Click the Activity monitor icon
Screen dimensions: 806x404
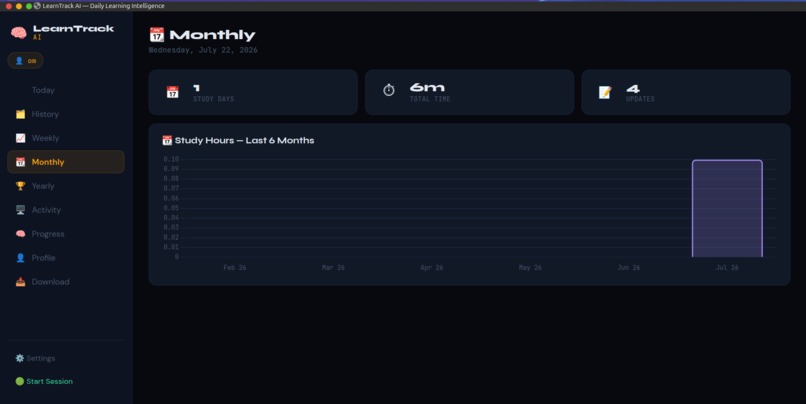tap(21, 210)
